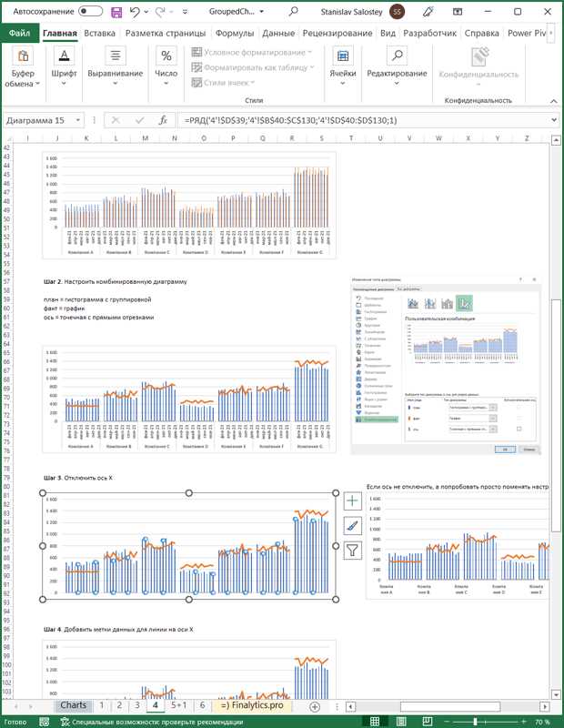Screen dimensions: 564x728
Task: Click the vertical scrollbar down arrow
Action: coord(557,694)
